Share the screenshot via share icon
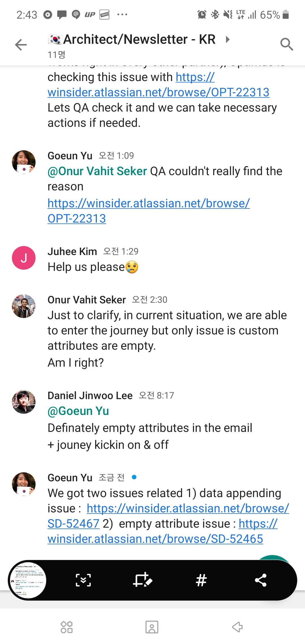305x644 pixels. (x=260, y=580)
